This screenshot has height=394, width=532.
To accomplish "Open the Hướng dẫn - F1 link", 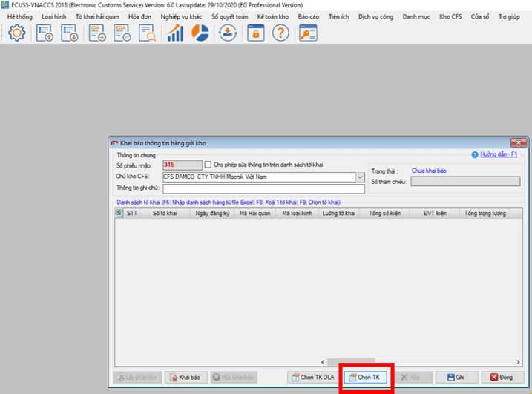I will [x=499, y=154].
